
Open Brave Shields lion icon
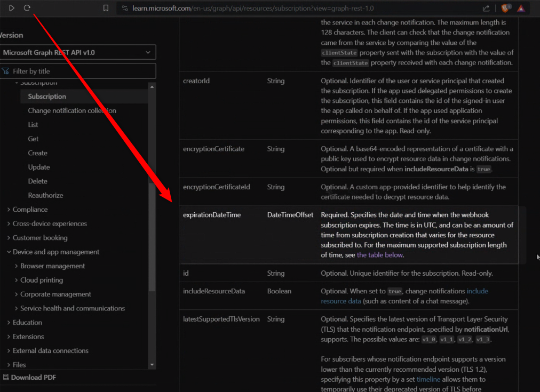[x=505, y=8]
